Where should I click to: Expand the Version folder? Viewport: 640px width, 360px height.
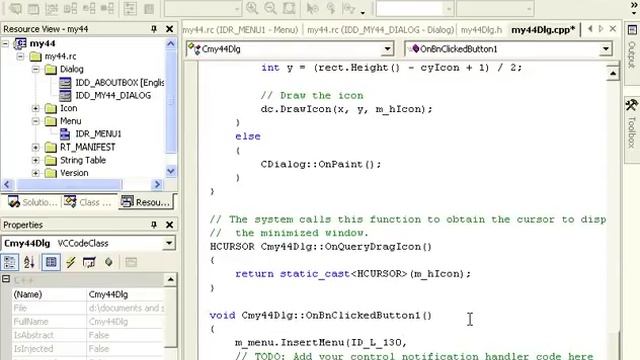pyautogui.click(x=36, y=173)
